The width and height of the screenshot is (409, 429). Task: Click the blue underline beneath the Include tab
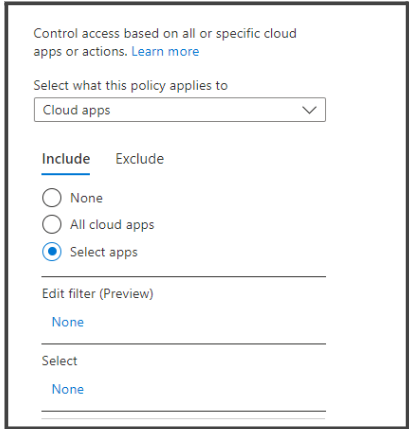66,174
